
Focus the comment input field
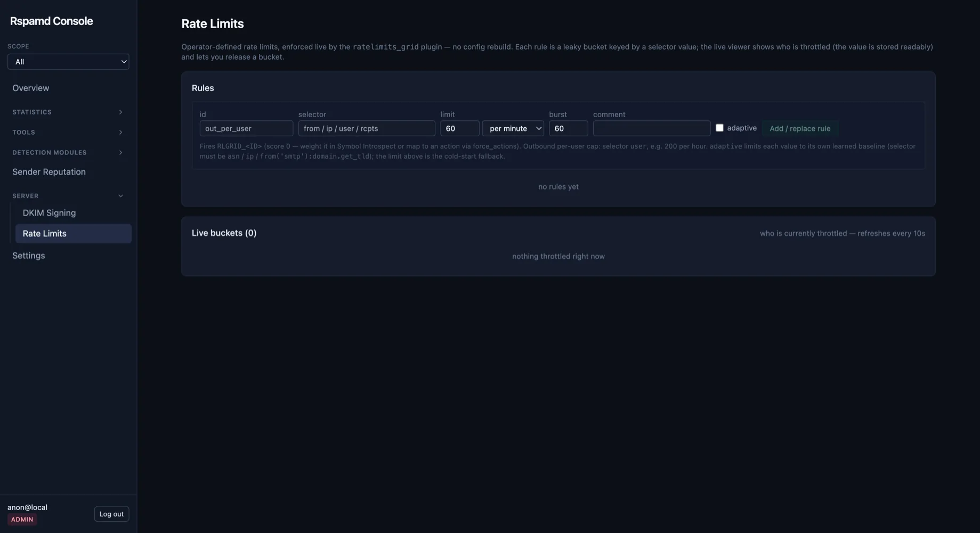[652, 128]
